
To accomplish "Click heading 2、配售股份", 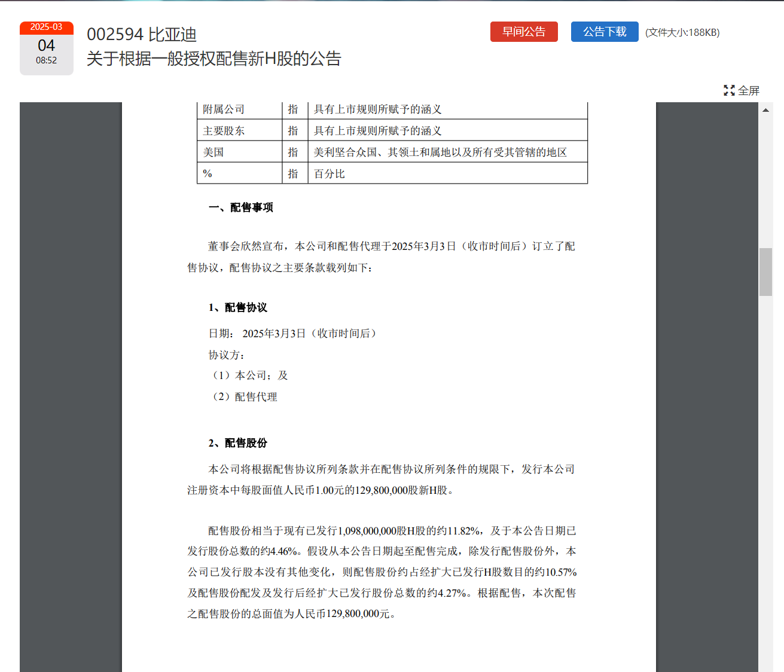I will (x=238, y=443).
